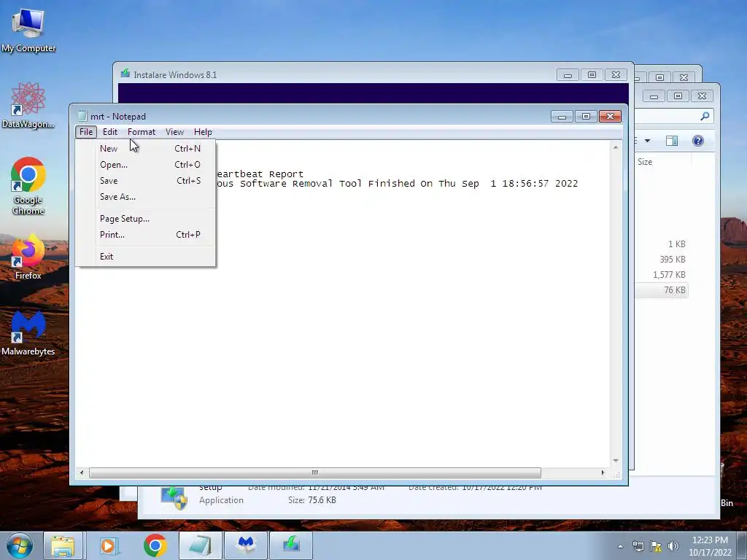Screen dimensions: 747x560
Task: Click the Instalare Windows 8.1 title icon
Action: click(125, 74)
